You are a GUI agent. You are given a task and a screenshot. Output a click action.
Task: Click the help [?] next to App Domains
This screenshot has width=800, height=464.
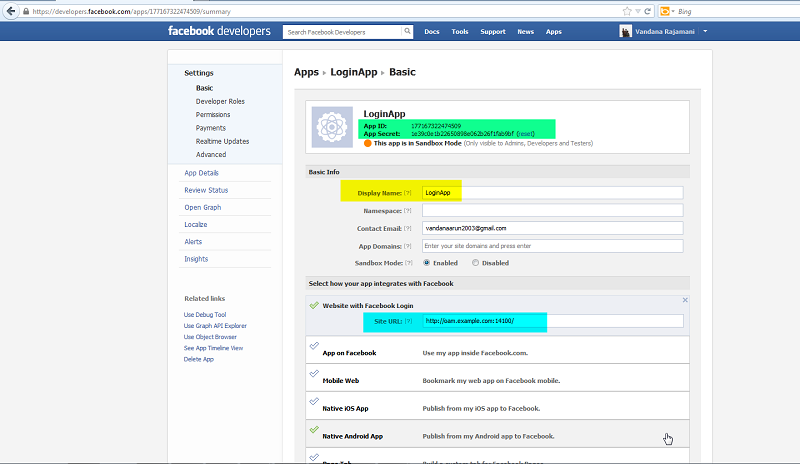point(408,246)
